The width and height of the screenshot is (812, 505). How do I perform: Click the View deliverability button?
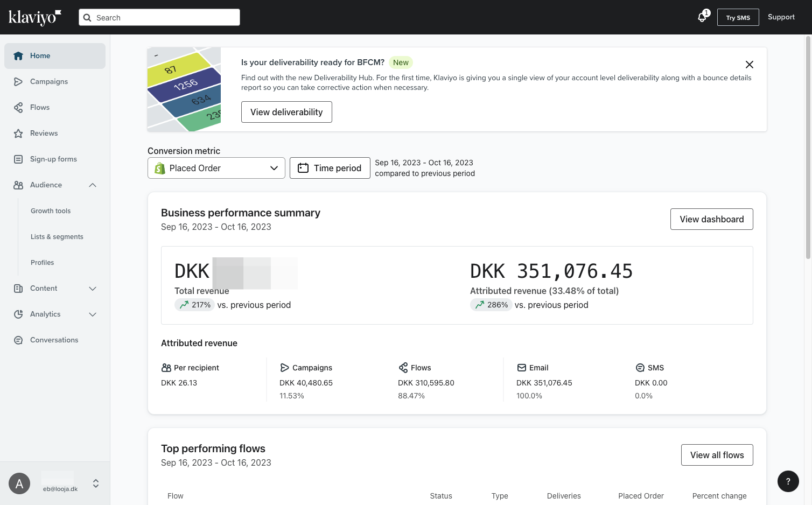tap(286, 112)
